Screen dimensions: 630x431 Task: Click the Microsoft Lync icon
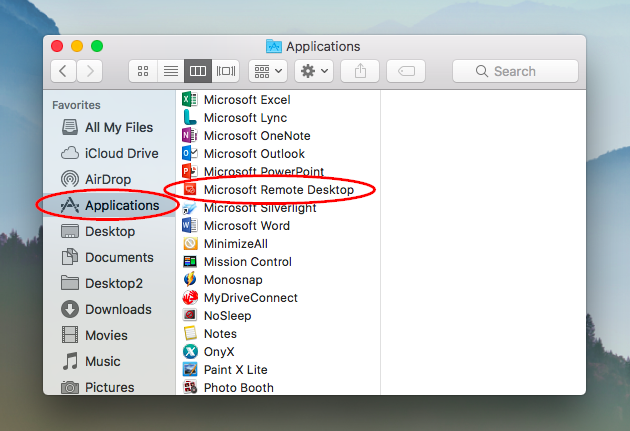tap(190, 117)
